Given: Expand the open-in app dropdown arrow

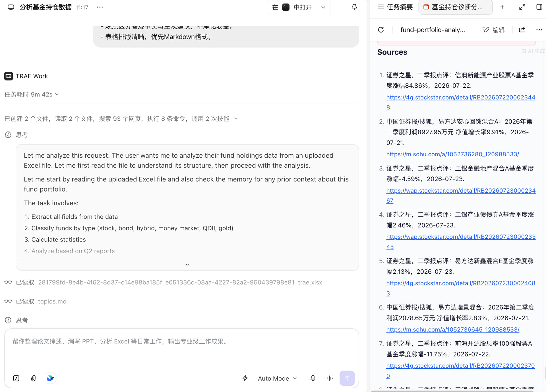Looking at the screenshot, I should [x=323, y=7].
